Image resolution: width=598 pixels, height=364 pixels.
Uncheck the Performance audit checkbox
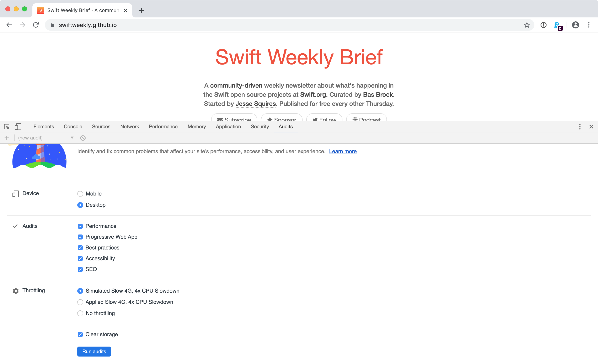pyautogui.click(x=80, y=226)
